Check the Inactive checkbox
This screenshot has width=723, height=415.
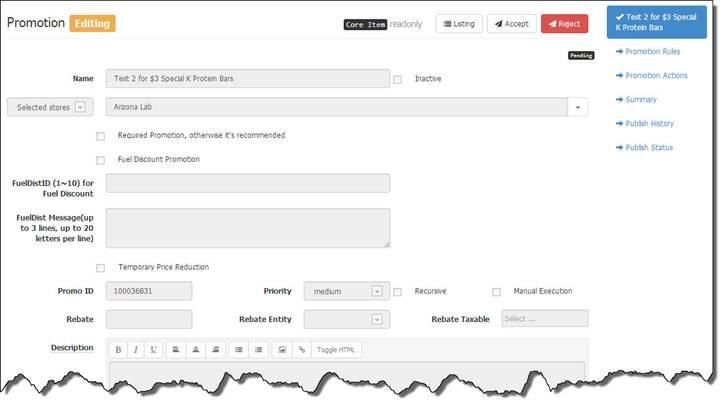(398, 79)
